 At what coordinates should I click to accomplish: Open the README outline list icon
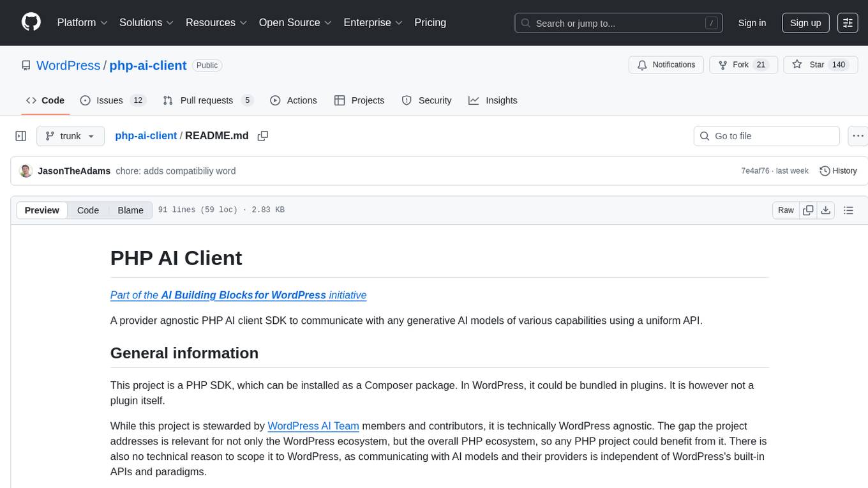pos(848,210)
